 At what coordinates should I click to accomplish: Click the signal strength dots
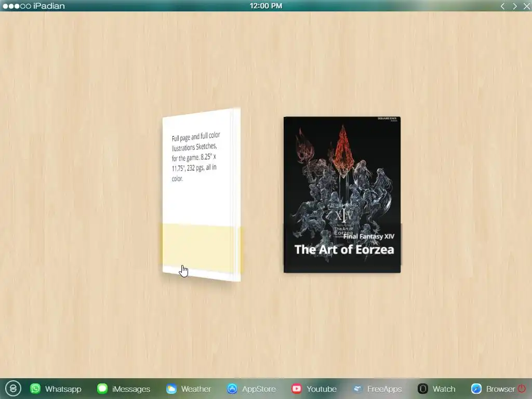coord(17,6)
